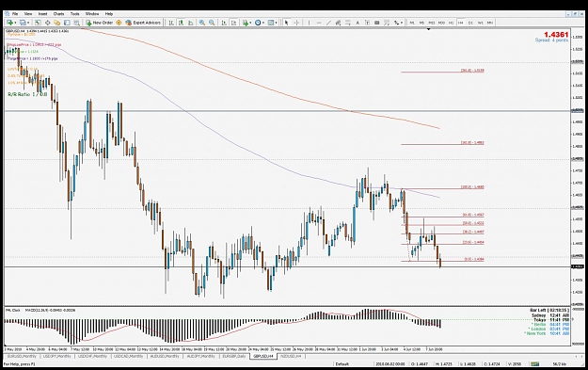Switch to AUDUSD,Monthly chart tab

(165, 356)
